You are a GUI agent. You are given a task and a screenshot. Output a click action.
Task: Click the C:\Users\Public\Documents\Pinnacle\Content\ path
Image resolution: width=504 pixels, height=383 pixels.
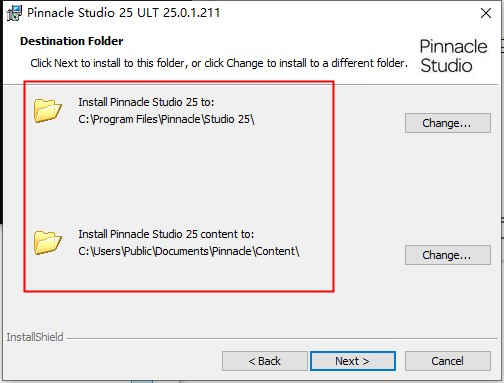189,251
